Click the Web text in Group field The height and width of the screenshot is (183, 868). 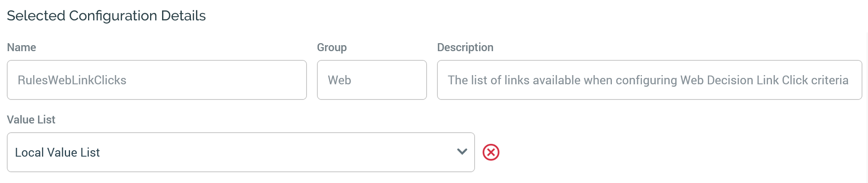pos(339,80)
